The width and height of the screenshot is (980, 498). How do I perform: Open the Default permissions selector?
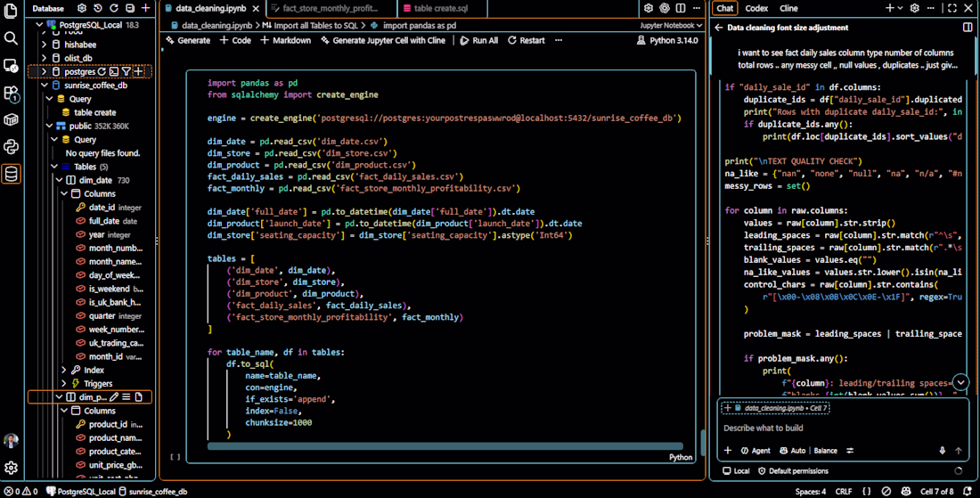(793, 471)
